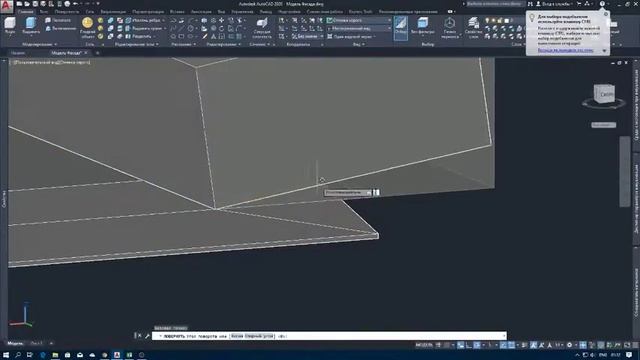Expand the Моделирование panel title
Image resolution: width=640 pixels, height=360 pixels.
click(40, 44)
